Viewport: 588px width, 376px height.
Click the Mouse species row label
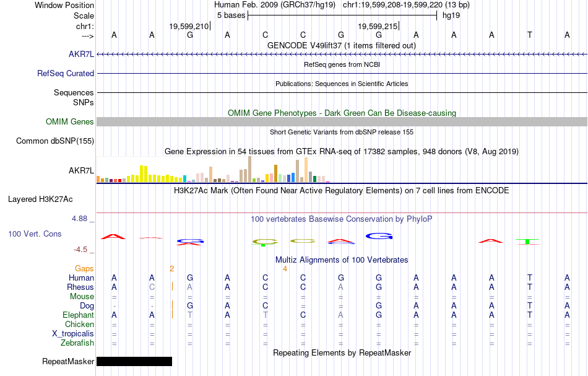pos(82,297)
